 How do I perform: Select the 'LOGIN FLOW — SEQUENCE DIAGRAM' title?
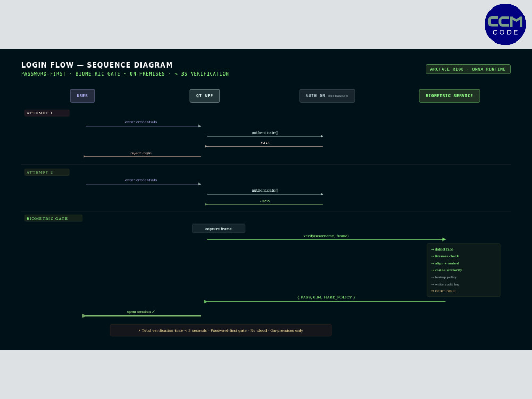[x=97, y=65]
